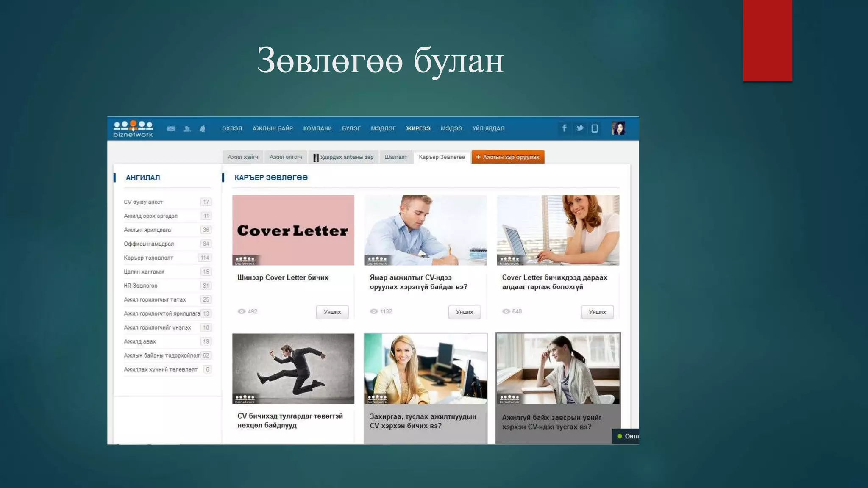The height and width of the screenshot is (488, 868).
Task: Open the ҮЙЛ ЯВДАЛ menu item
Action: click(489, 128)
